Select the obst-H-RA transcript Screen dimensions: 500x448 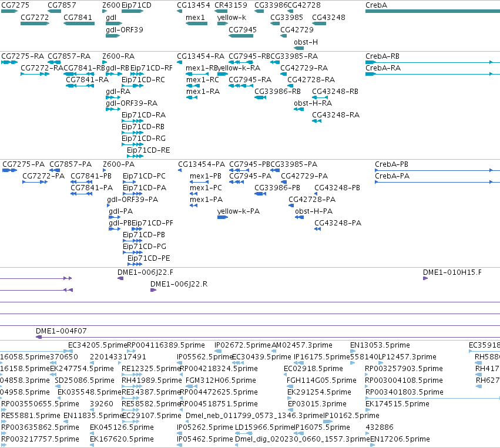coord(298,109)
